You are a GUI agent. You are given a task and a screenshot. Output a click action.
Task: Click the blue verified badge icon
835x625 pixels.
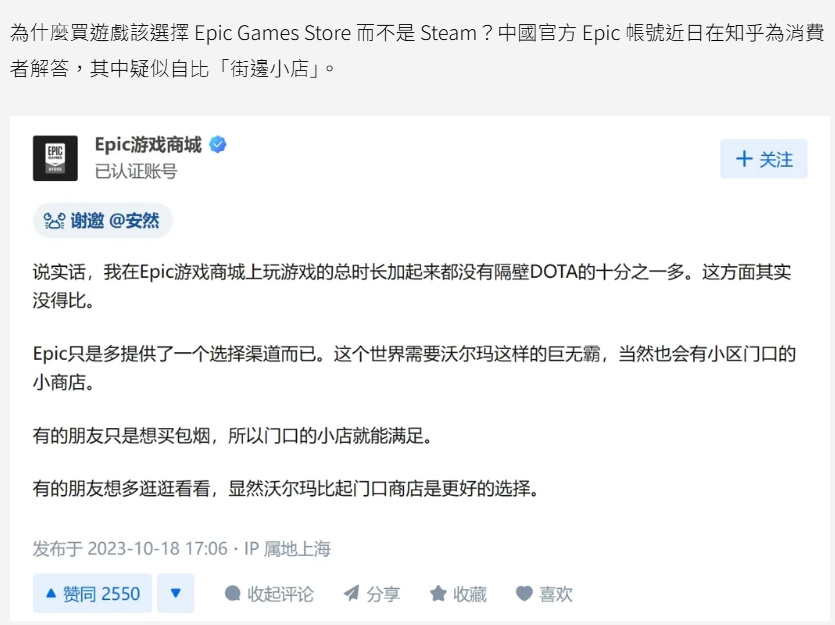(218, 144)
